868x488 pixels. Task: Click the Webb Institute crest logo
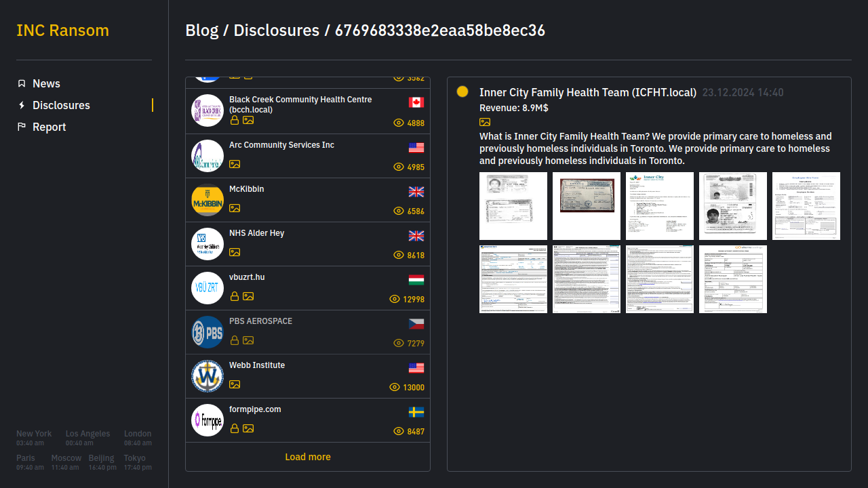(x=208, y=376)
